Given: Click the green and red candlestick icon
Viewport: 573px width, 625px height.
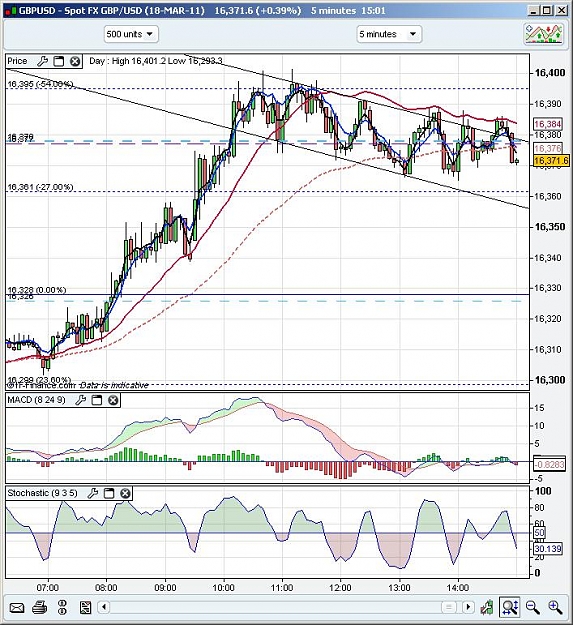Looking at the screenshot, I should (487, 607).
